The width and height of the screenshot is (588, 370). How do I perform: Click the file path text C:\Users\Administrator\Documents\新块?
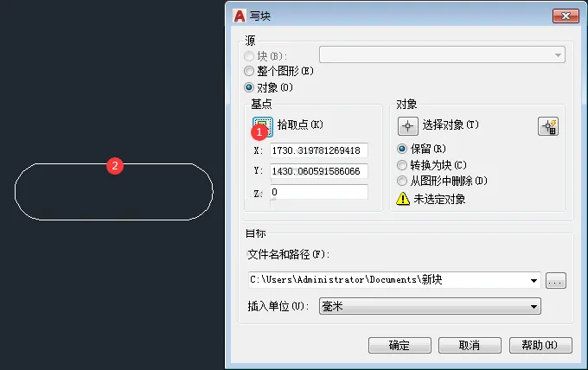pyautogui.click(x=346, y=279)
